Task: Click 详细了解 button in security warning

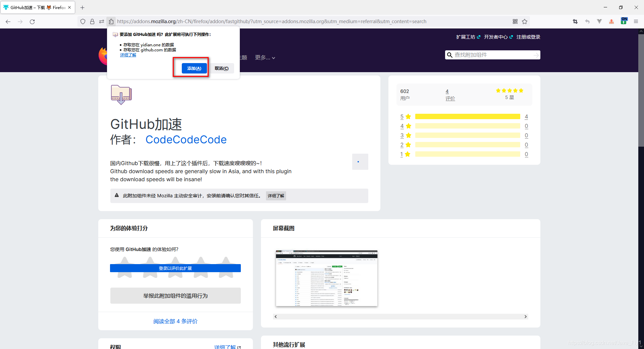Action: click(276, 196)
